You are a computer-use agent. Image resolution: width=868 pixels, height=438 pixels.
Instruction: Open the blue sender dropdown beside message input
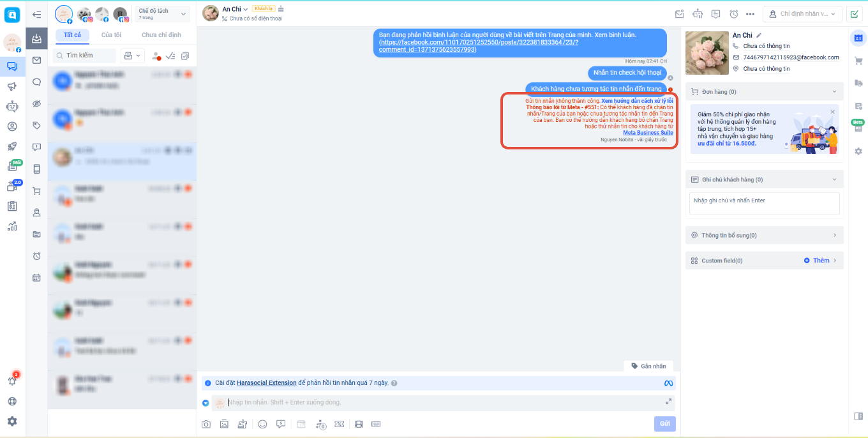click(206, 403)
